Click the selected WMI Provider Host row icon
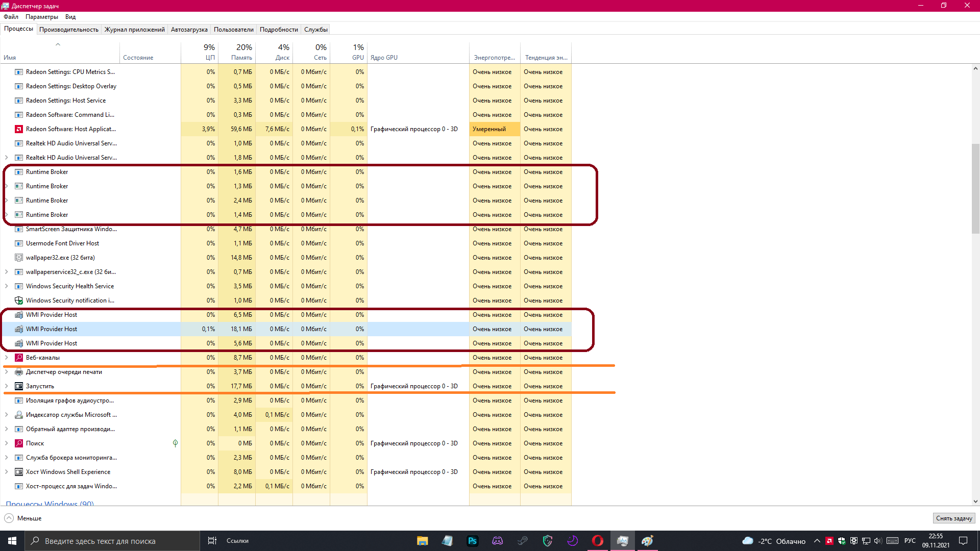 point(19,329)
